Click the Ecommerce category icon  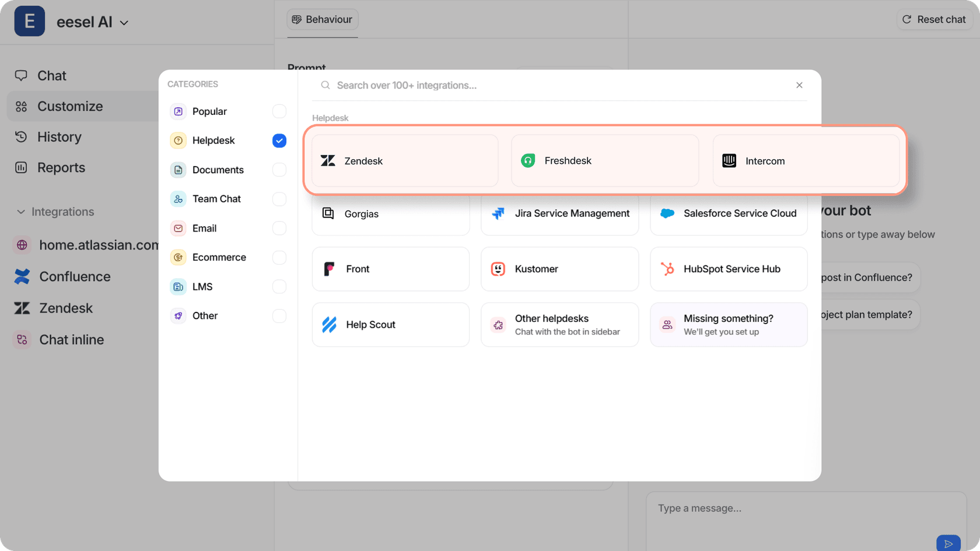pyautogui.click(x=178, y=257)
